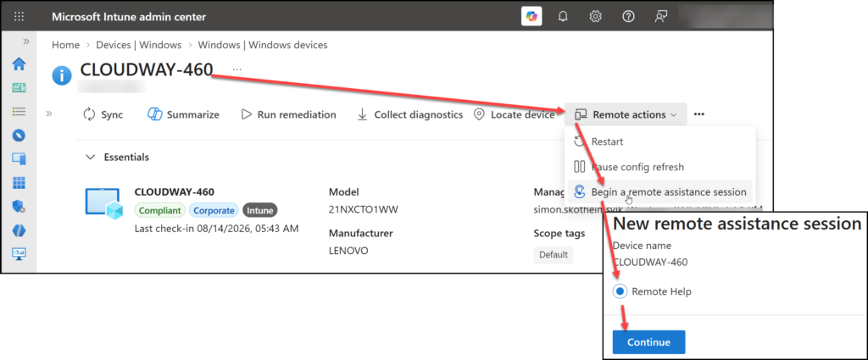Click the device image icon in Essentials

pos(104,204)
